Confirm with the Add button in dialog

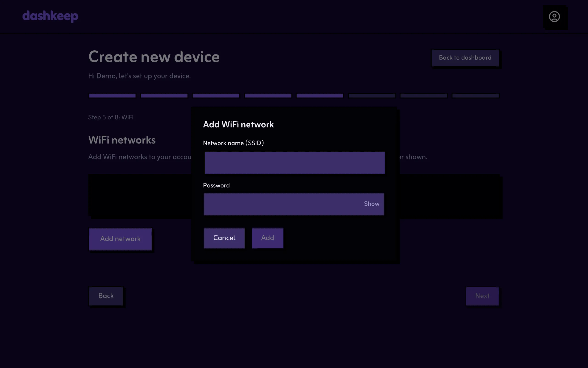click(268, 238)
